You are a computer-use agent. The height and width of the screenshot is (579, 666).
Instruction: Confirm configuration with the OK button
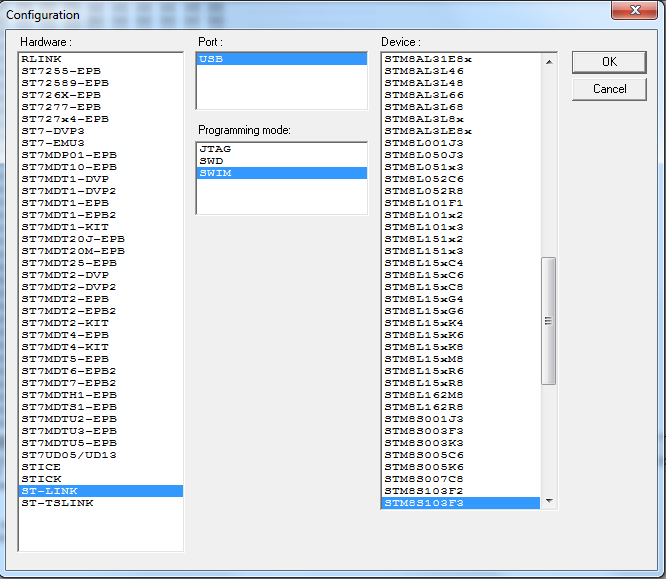tap(609, 62)
